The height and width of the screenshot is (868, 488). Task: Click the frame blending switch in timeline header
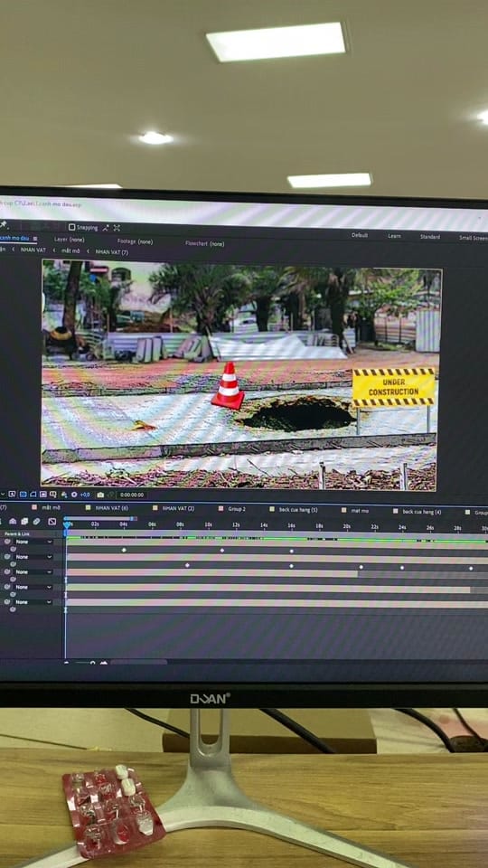click(24, 521)
